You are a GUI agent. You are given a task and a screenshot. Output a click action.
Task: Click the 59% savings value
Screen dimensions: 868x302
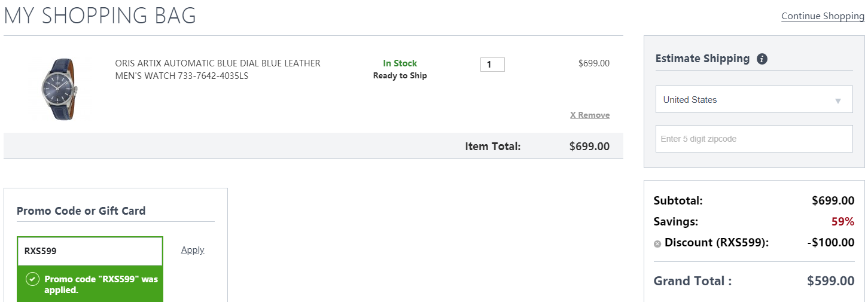[x=843, y=222]
